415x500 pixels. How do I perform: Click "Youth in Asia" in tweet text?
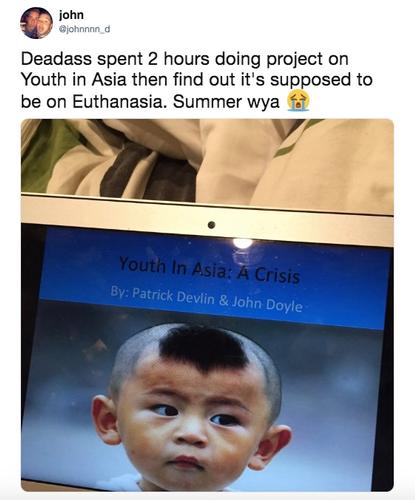click(x=74, y=80)
